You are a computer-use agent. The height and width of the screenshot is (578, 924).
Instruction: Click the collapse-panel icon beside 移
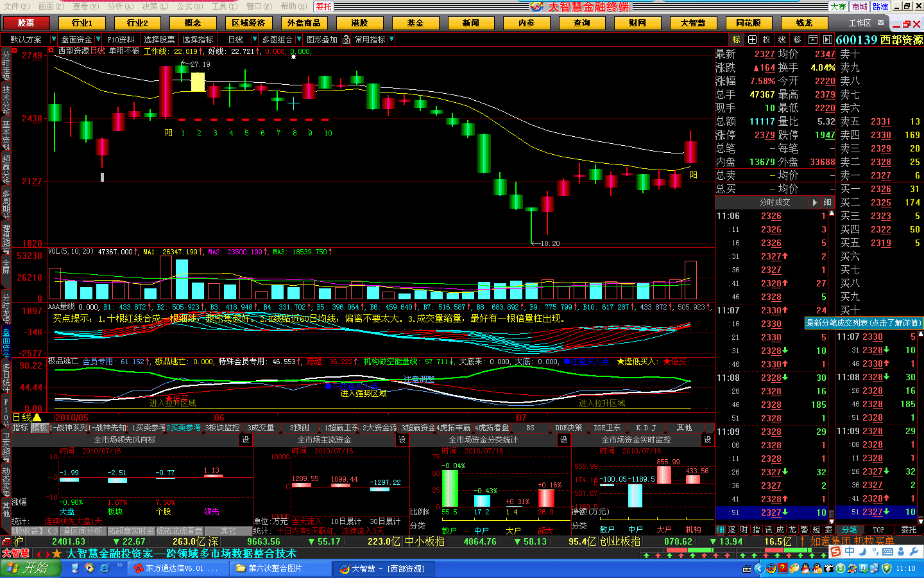coord(813,40)
